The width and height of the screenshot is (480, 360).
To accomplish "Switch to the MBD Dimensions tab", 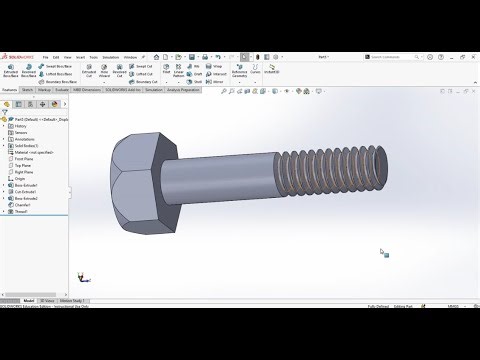I will pyautogui.click(x=87, y=90).
